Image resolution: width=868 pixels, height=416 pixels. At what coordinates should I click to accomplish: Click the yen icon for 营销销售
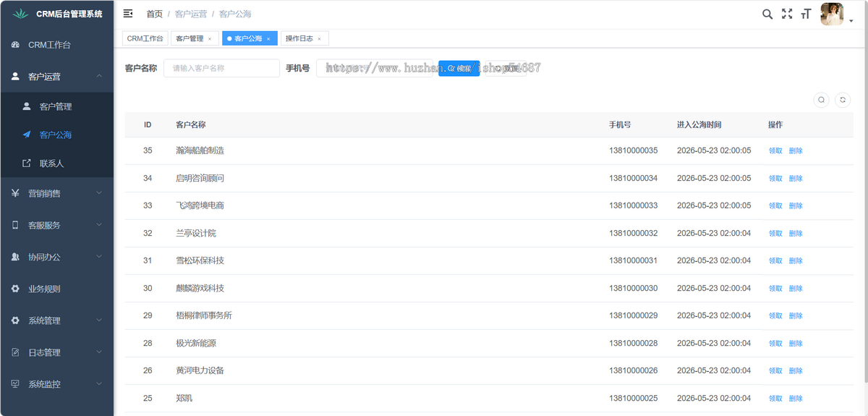point(15,193)
